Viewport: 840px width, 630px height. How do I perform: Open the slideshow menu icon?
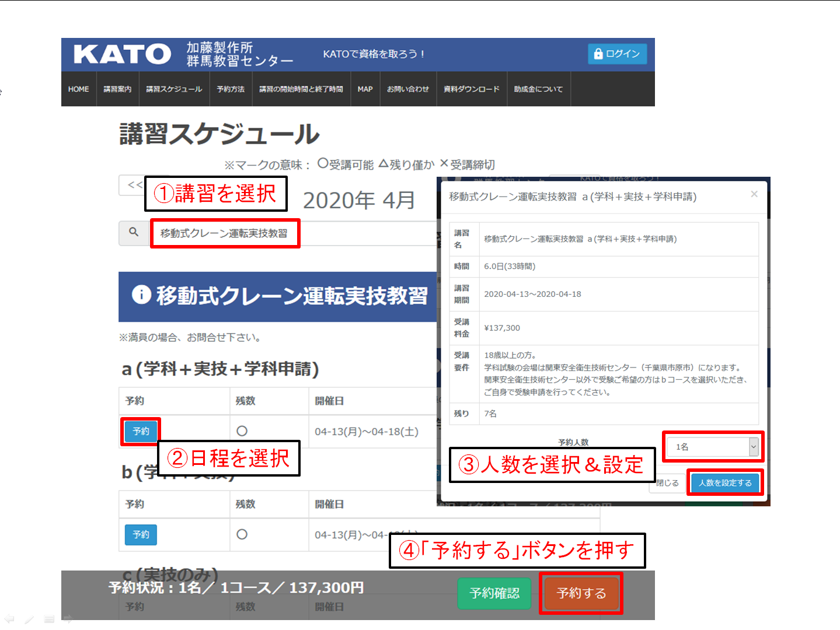click(49, 619)
